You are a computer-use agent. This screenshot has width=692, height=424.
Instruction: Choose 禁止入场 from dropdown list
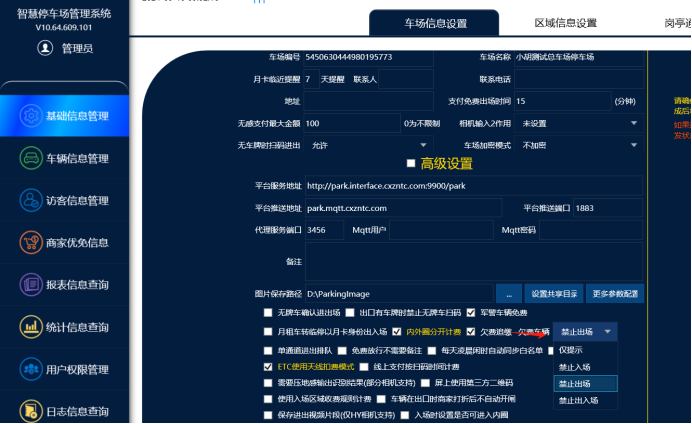tap(585, 367)
